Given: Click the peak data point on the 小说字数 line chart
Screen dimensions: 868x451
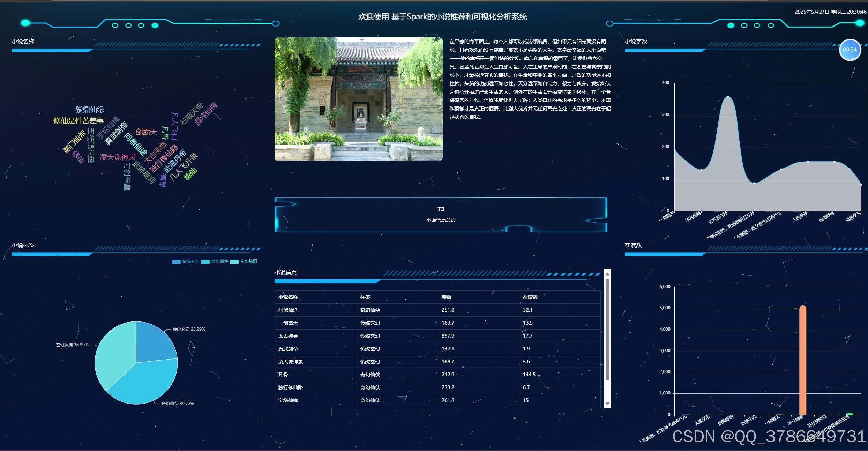Looking at the screenshot, I should [728, 97].
